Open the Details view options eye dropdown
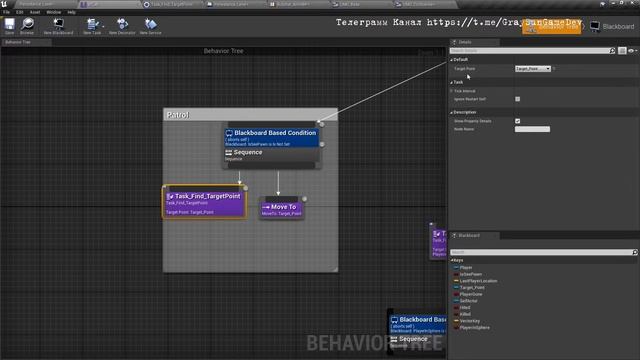 [x=632, y=51]
